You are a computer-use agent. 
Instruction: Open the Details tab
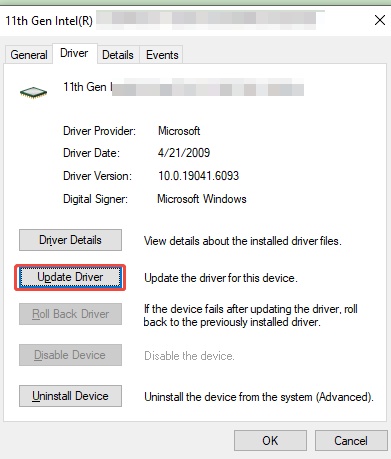pyautogui.click(x=118, y=55)
